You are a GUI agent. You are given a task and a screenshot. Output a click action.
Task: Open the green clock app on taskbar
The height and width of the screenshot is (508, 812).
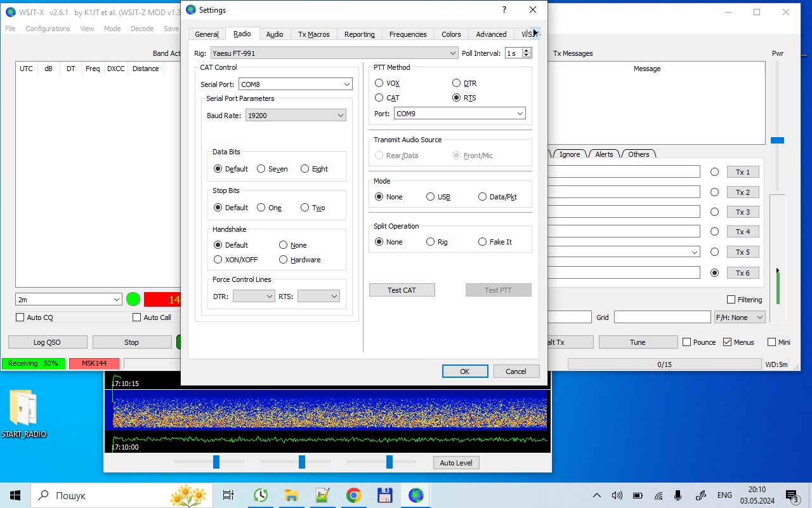pos(260,495)
